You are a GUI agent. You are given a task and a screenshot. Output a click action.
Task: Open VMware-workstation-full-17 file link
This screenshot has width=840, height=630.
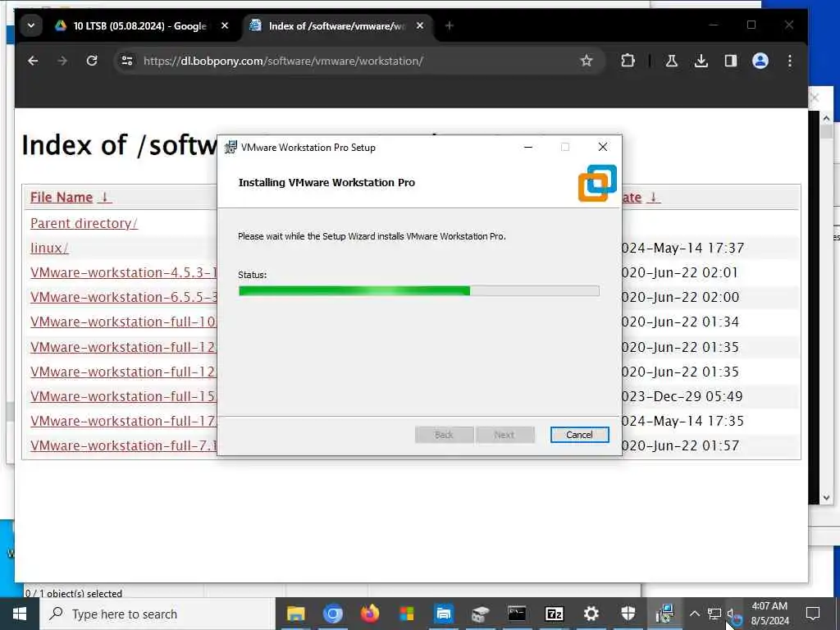point(124,421)
